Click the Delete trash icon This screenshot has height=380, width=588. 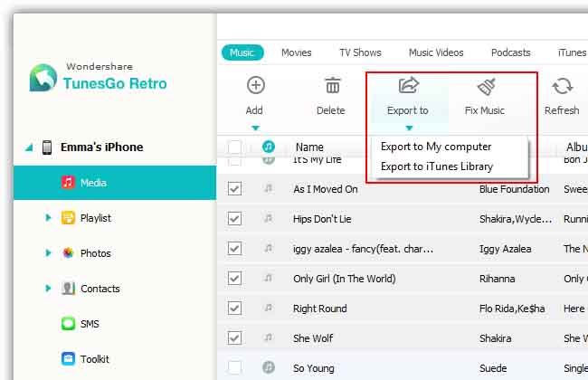332,85
